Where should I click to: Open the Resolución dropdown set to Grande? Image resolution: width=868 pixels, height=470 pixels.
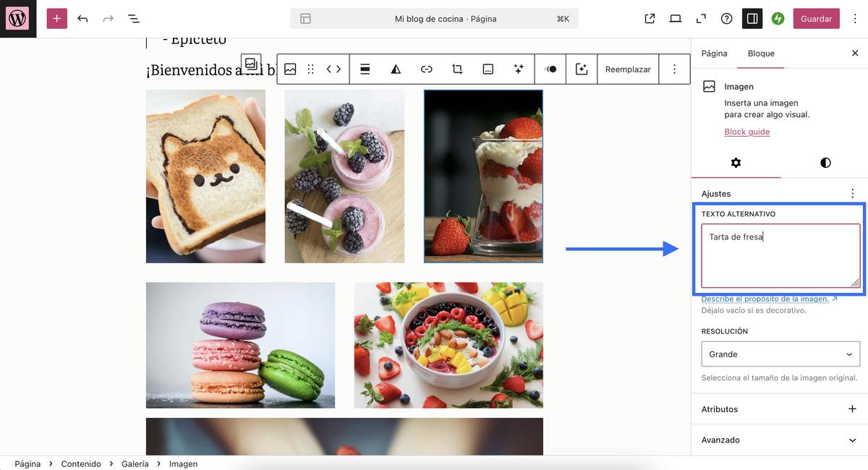780,354
